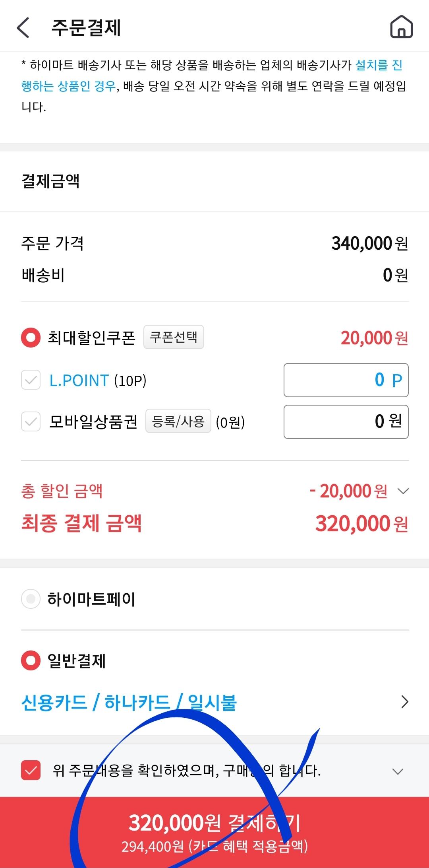
Task: Check the L.POINT checkbox
Action: pyautogui.click(x=31, y=380)
